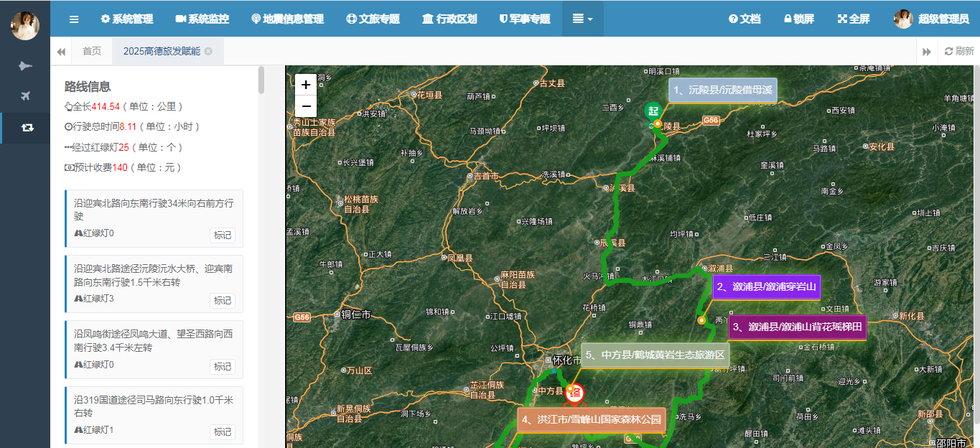Select the fighter jet sidebar icon

click(x=25, y=66)
